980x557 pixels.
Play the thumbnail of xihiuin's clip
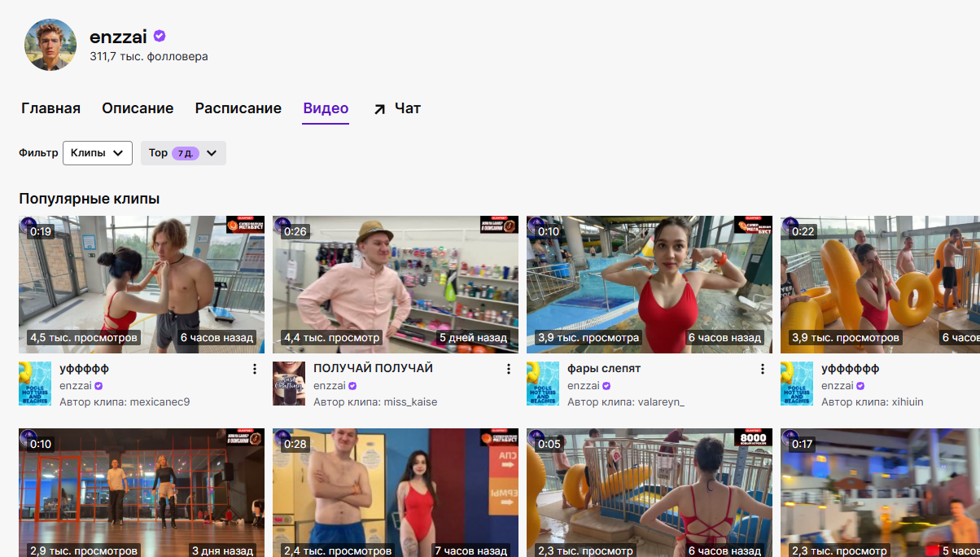[x=880, y=284]
